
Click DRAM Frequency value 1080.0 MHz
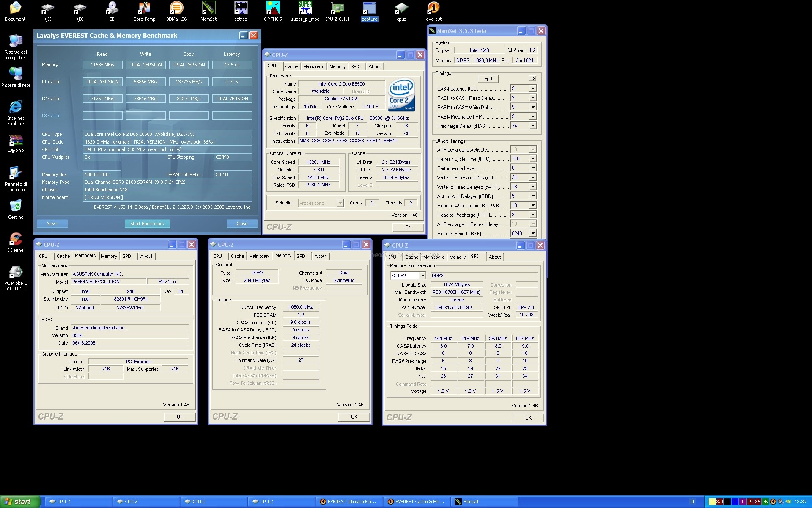tap(301, 307)
